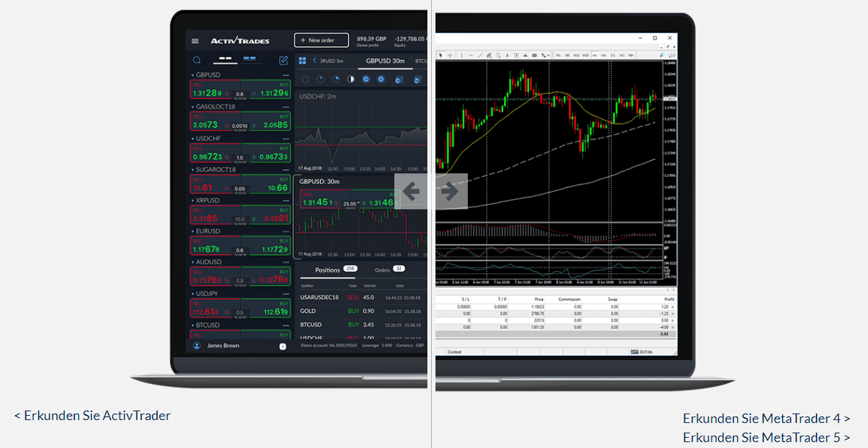Switch to the GBPUSD 30m chart tab
This screenshot has width=868, height=448.
pos(386,61)
